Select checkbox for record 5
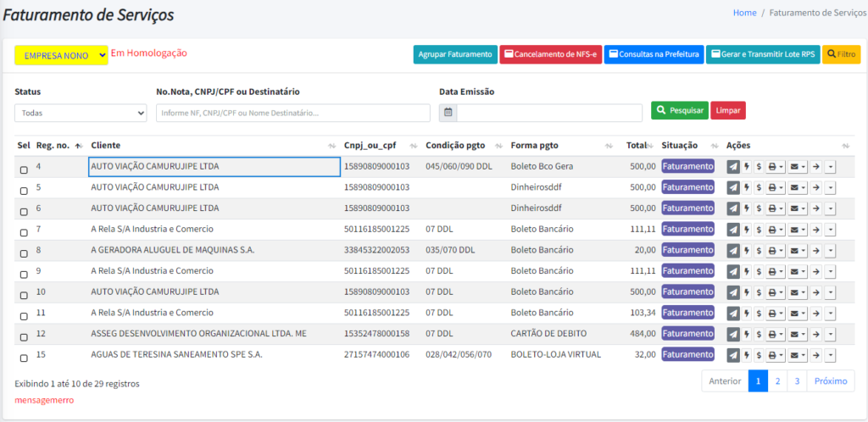The height and width of the screenshot is (422, 868). [x=24, y=191]
